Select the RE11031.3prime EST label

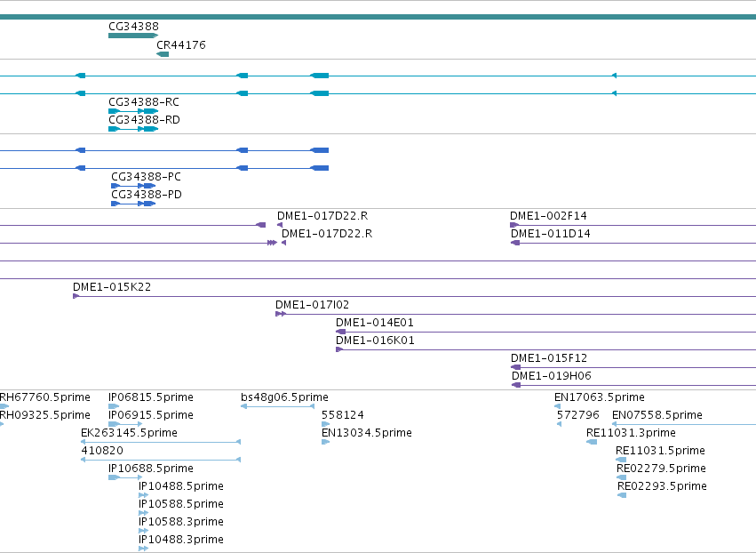[631, 433]
